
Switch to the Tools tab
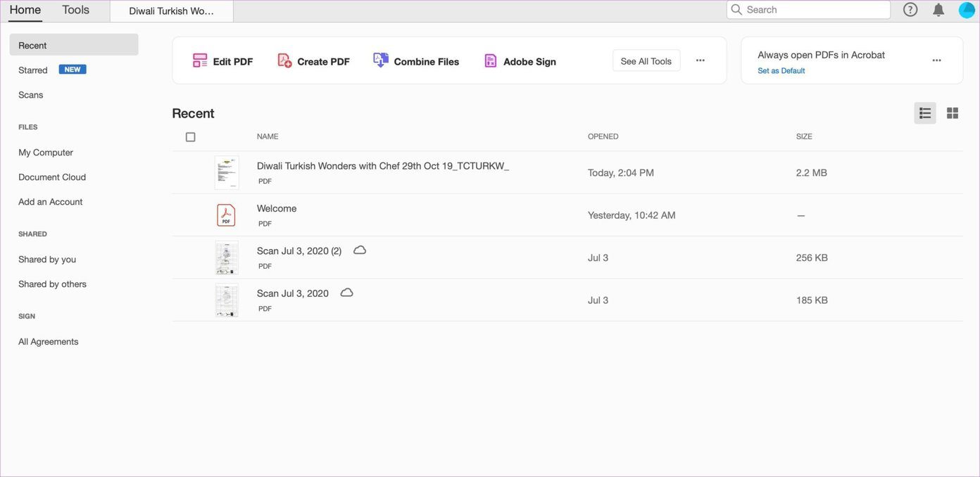76,10
